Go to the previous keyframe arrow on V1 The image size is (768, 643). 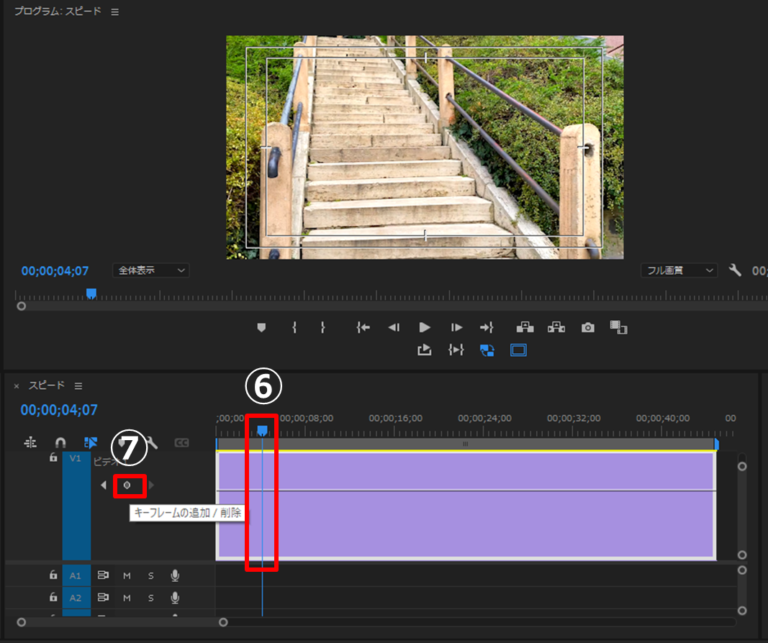click(x=103, y=485)
